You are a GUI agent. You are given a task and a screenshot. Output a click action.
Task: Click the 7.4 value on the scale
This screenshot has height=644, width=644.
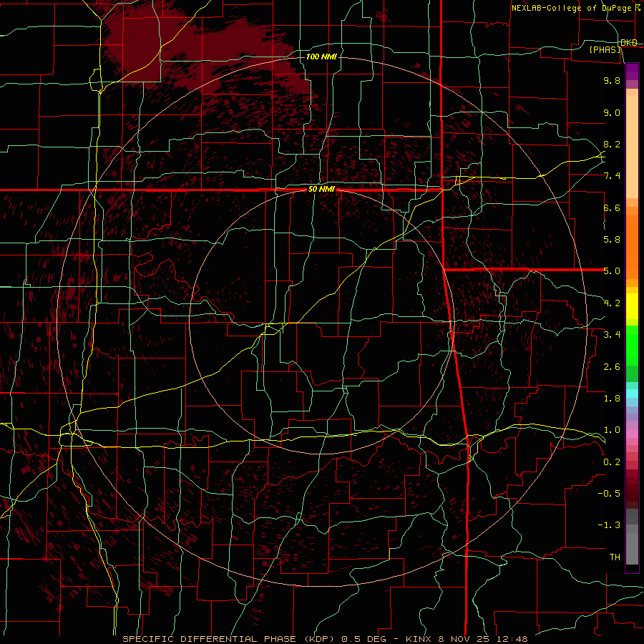[x=612, y=176]
